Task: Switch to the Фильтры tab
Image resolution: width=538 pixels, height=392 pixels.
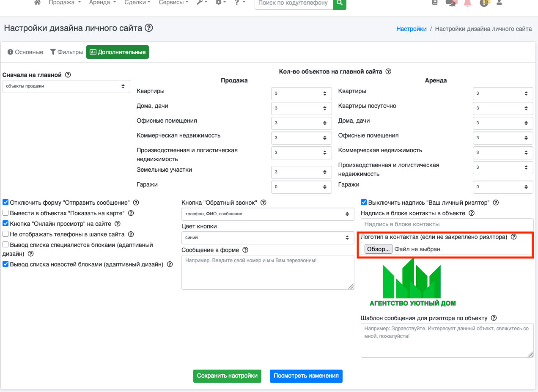Action: [66, 52]
